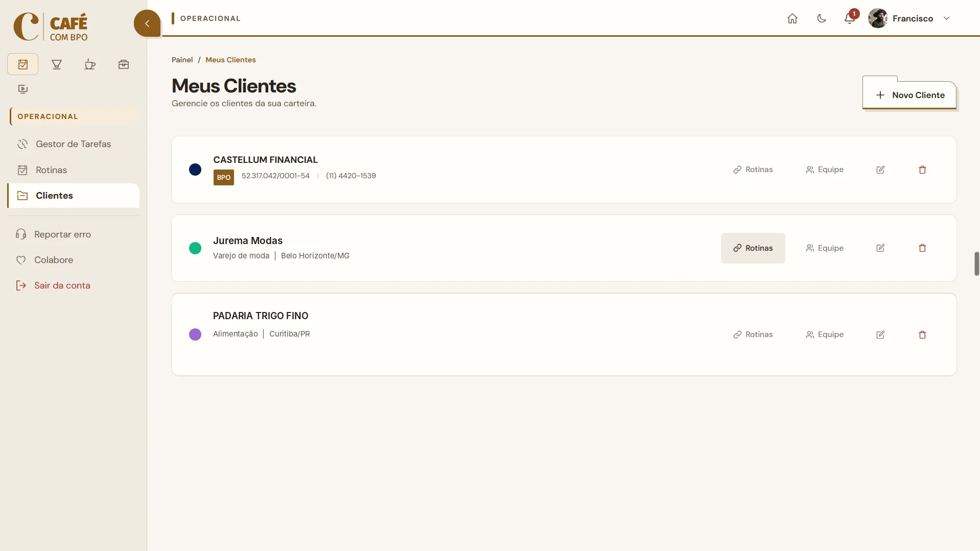Open the home icon in top bar

[792, 18]
